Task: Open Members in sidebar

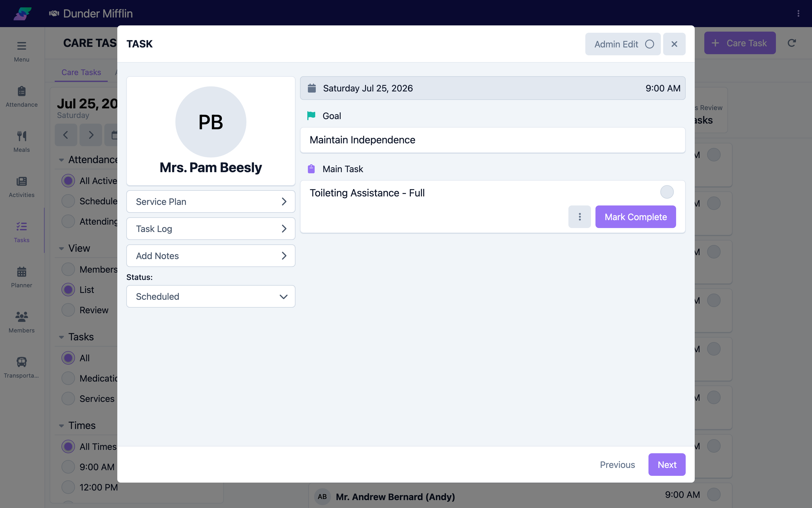Action: (x=21, y=322)
